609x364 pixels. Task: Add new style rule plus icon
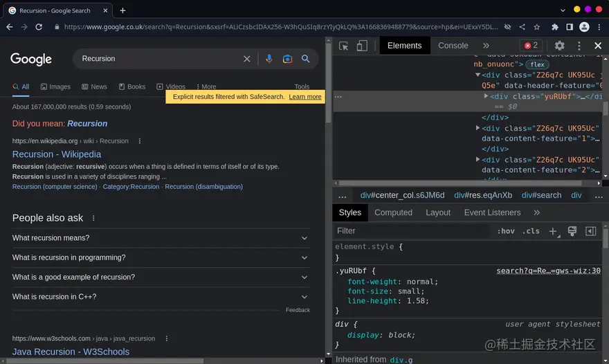coord(553,231)
